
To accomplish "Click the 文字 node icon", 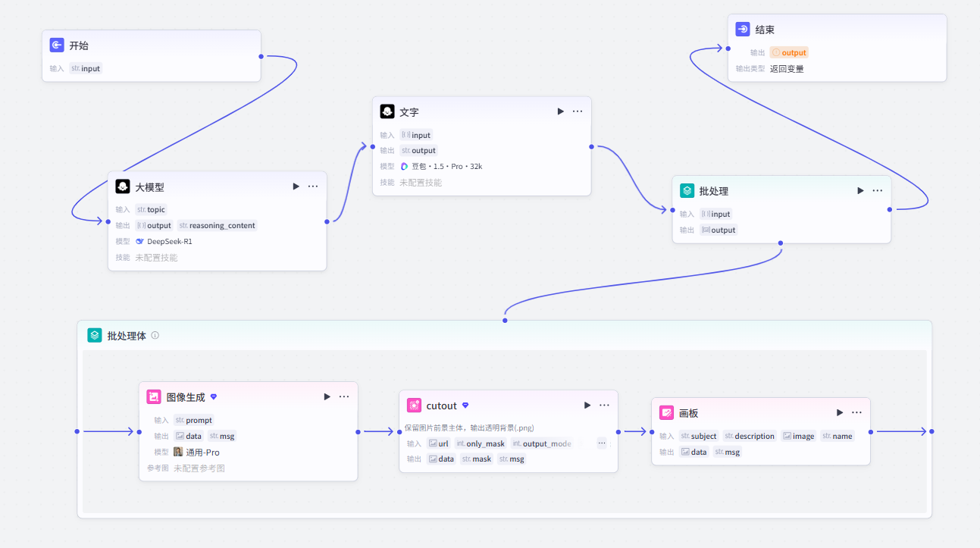I will pyautogui.click(x=387, y=111).
